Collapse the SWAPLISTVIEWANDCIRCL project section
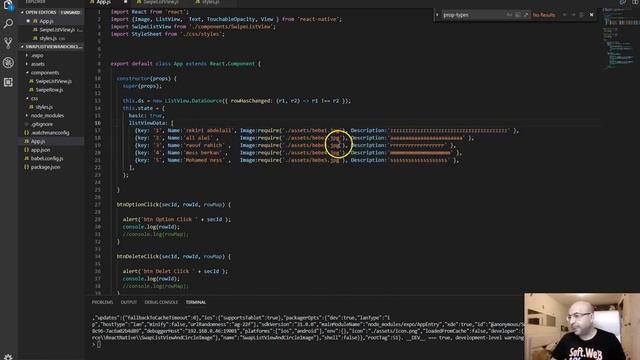The image size is (640, 360). 52,47
